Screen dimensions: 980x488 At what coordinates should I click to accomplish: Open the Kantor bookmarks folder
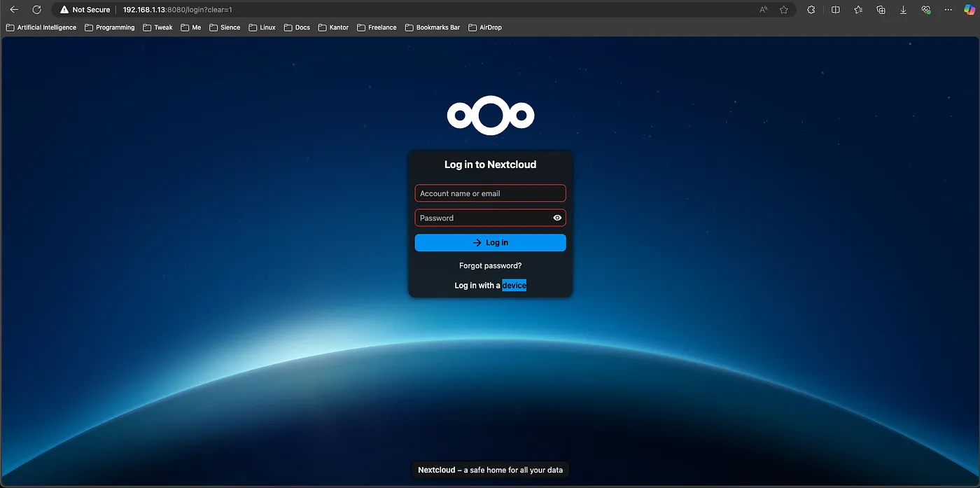(333, 27)
